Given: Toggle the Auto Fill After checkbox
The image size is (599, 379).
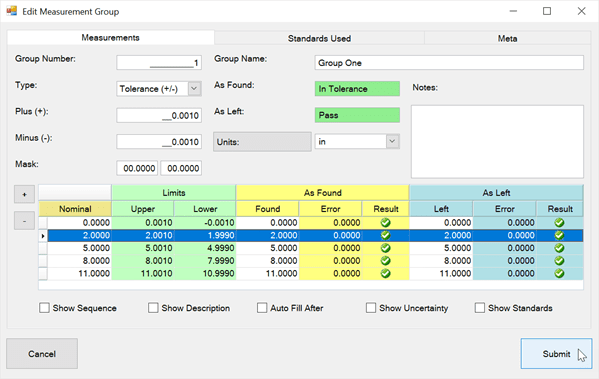Looking at the screenshot, I should 262,308.
